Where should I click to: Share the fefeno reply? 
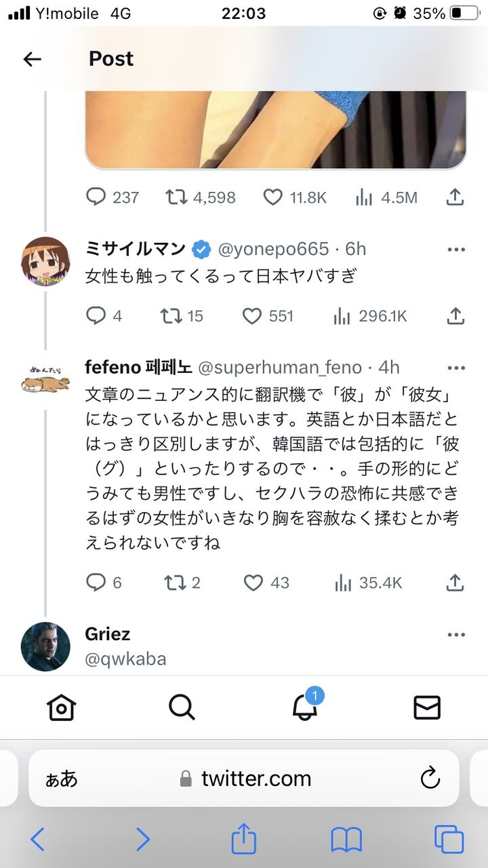(455, 583)
